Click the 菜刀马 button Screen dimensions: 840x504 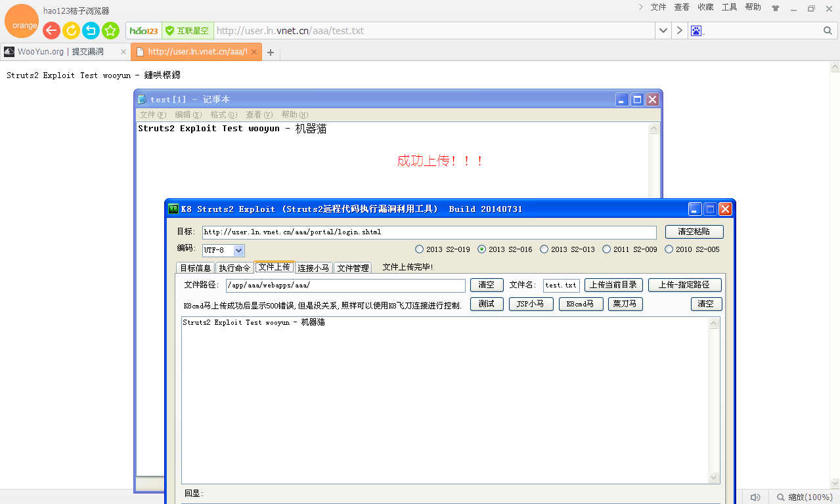625,304
